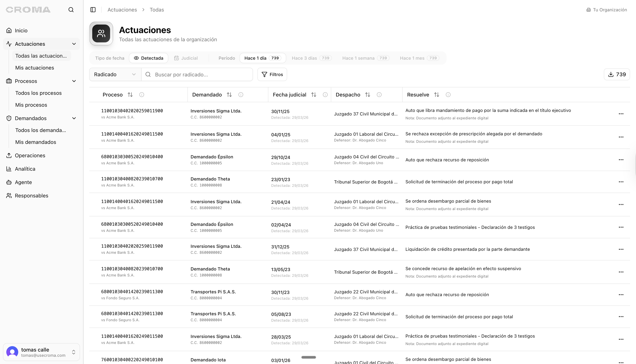Screen dimensions: 636x364
Task: Switch date type to Judicial
Action: click(186, 58)
